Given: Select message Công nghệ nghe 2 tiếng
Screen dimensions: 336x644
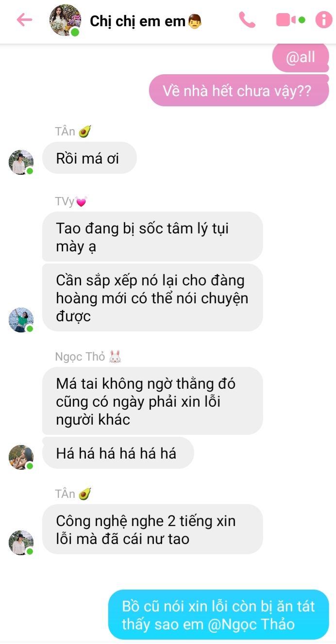Looking at the screenshot, I should click(152, 529).
